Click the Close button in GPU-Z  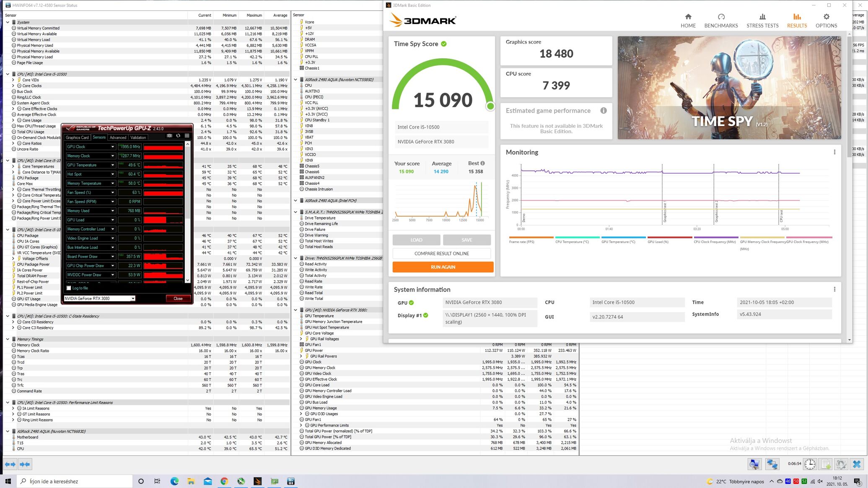click(x=178, y=298)
